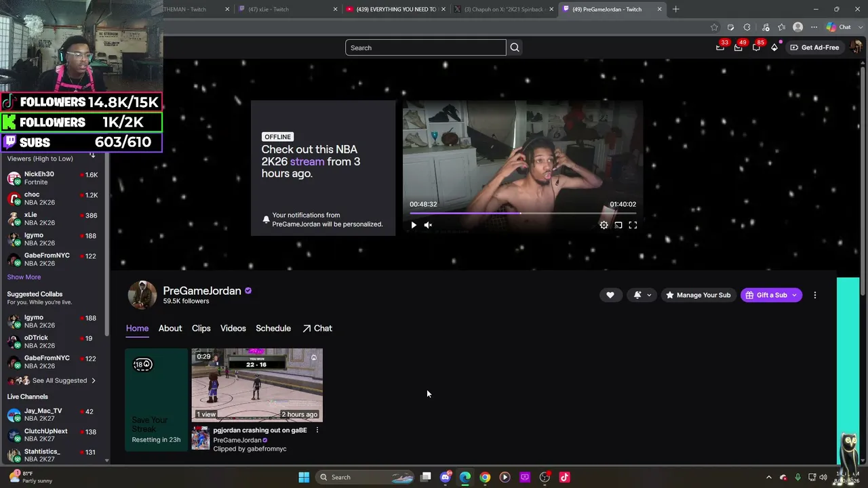Open the Home tab on channel
The width and height of the screenshot is (868, 488).
pos(137,329)
